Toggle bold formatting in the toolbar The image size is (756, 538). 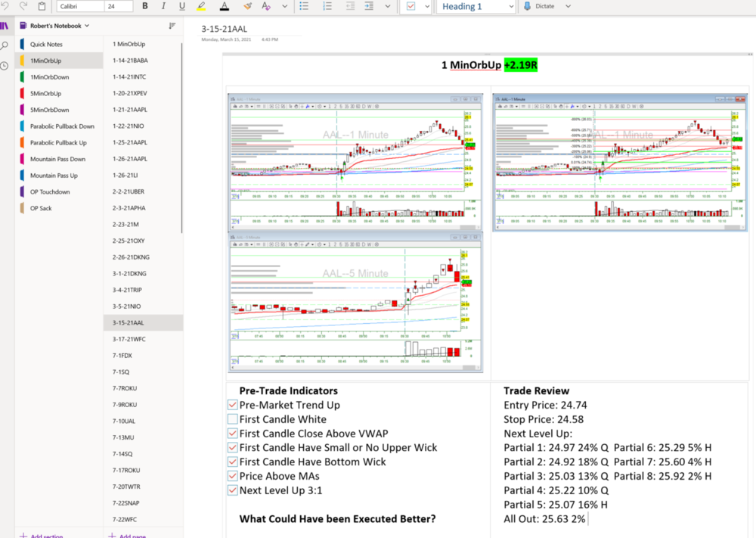[144, 6]
